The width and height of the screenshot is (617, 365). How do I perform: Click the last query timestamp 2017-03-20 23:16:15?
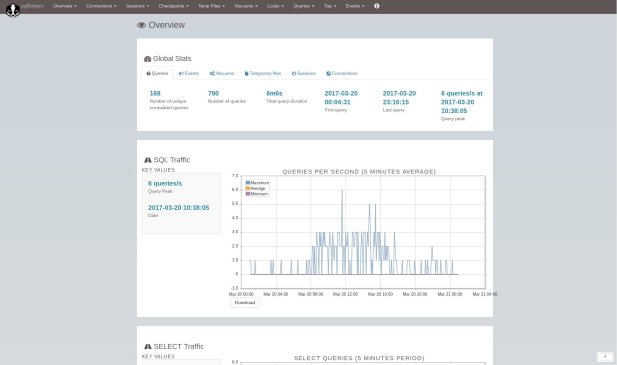tap(399, 98)
